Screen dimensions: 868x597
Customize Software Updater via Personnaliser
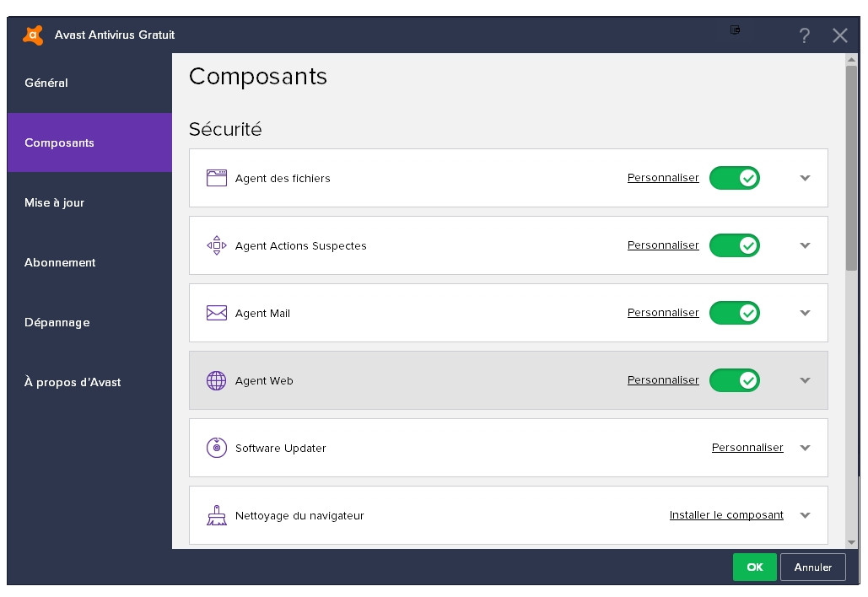[x=747, y=448]
